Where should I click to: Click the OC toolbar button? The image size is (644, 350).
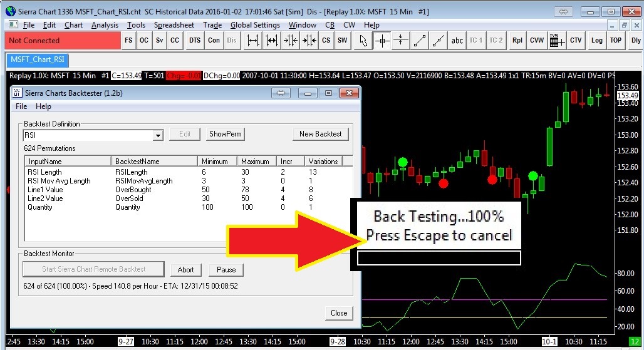143,40
